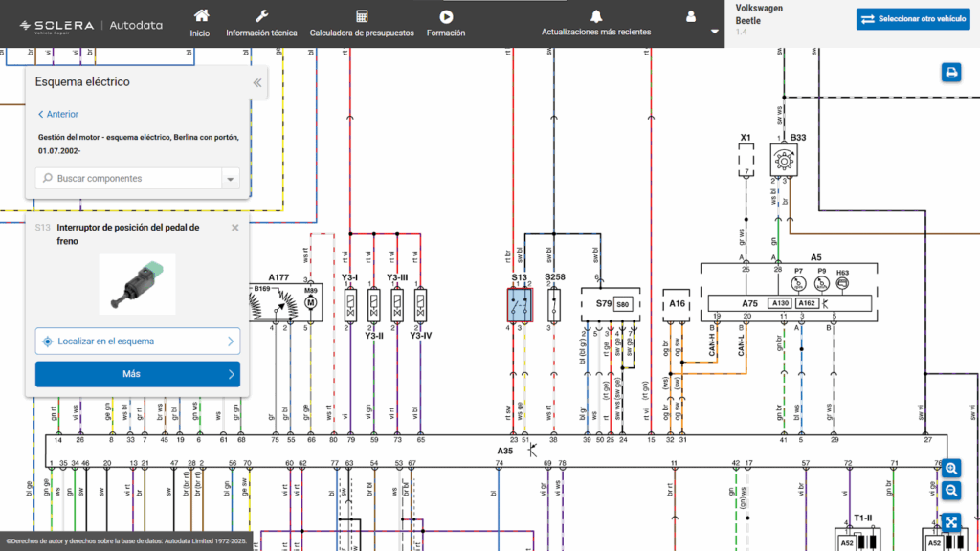Screen dimensions: 980x551
Task: Click the brake pedal switch thumbnail image
Action: pyautogui.click(x=138, y=284)
